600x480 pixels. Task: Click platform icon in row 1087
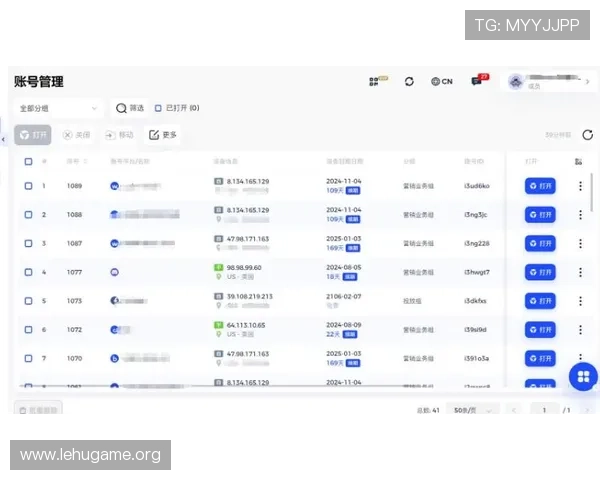click(x=114, y=243)
